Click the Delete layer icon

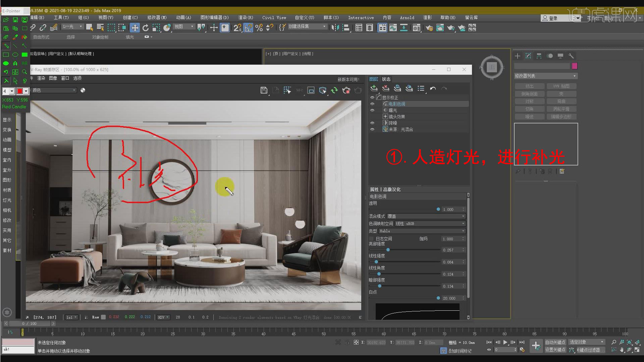[386, 88]
